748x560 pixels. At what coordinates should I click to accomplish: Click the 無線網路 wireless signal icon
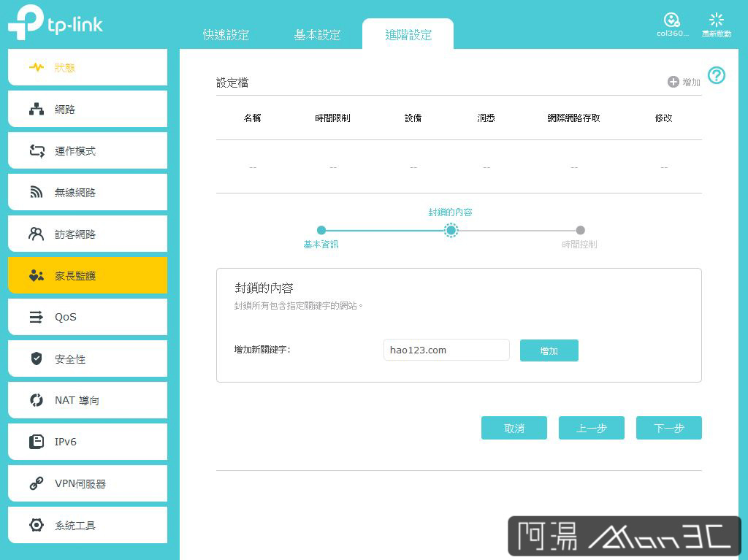click(37, 192)
